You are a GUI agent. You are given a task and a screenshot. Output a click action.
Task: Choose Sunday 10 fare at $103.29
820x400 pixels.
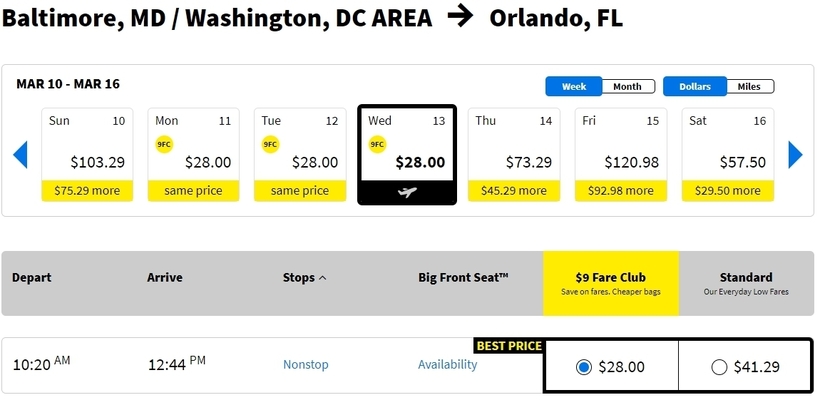[x=87, y=155]
